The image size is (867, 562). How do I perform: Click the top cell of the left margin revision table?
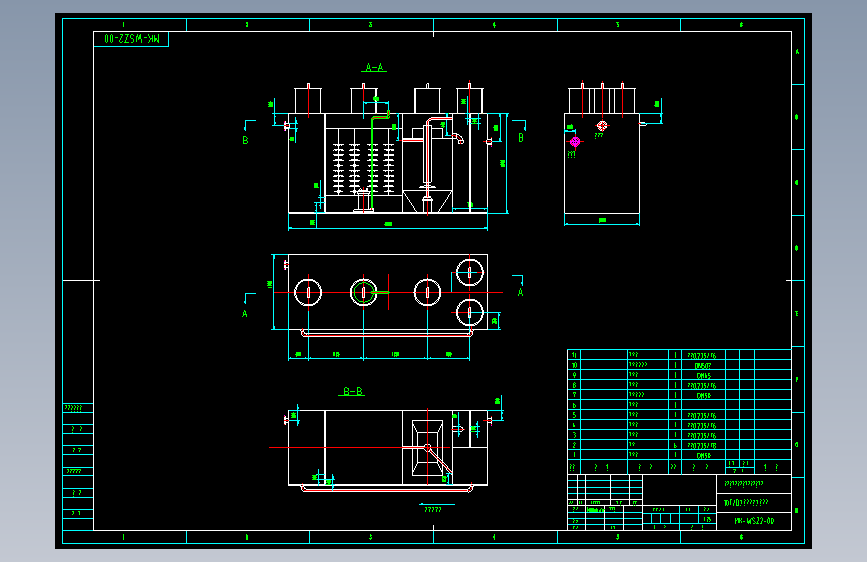click(x=78, y=408)
